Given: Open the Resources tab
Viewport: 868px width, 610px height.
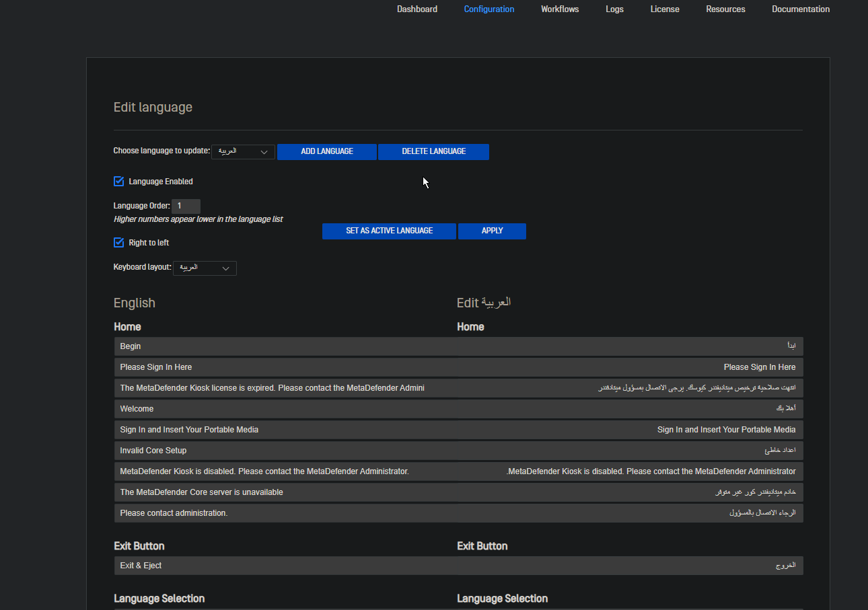Looking at the screenshot, I should click(725, 9).
